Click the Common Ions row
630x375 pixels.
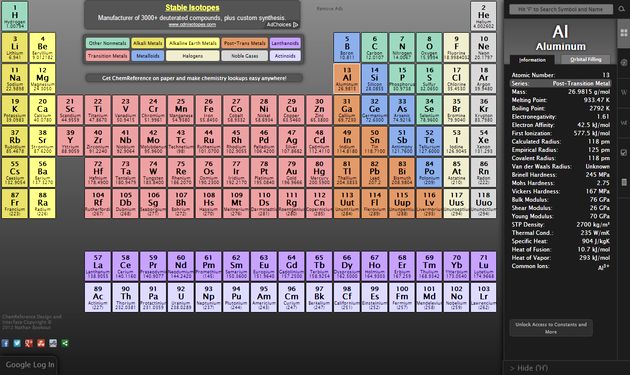560,266
